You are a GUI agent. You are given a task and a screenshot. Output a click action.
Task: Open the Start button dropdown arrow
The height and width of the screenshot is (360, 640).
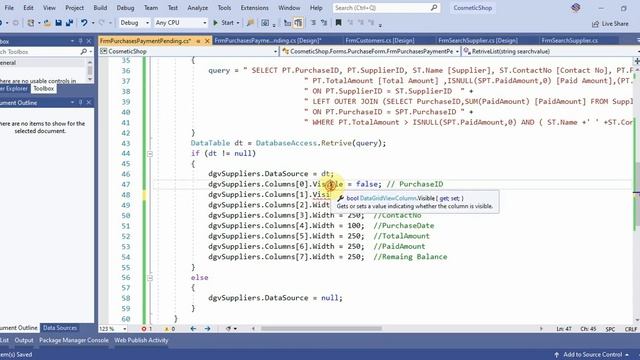pyautogui.click(x=238, y=23)
